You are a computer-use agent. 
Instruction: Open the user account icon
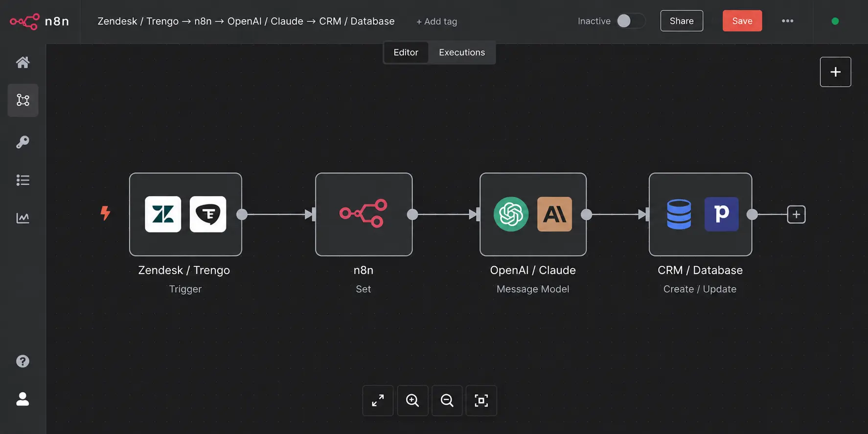point(23,399)
